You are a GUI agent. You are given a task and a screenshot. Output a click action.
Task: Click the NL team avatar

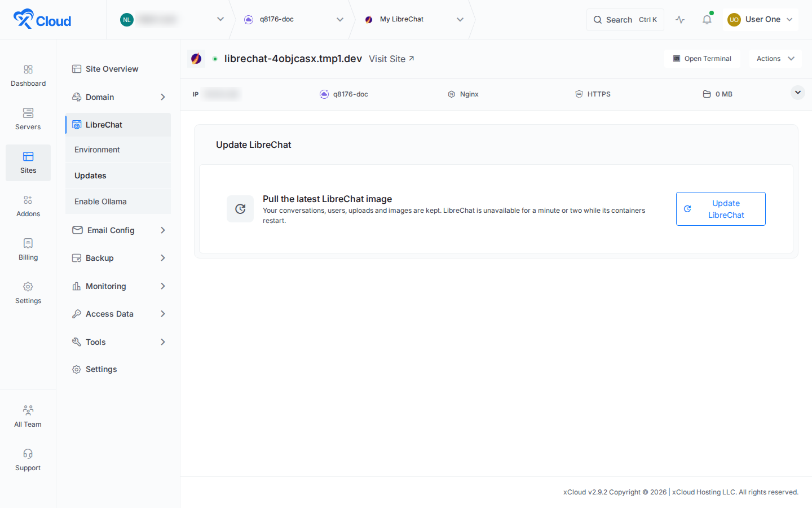point(127,20)
